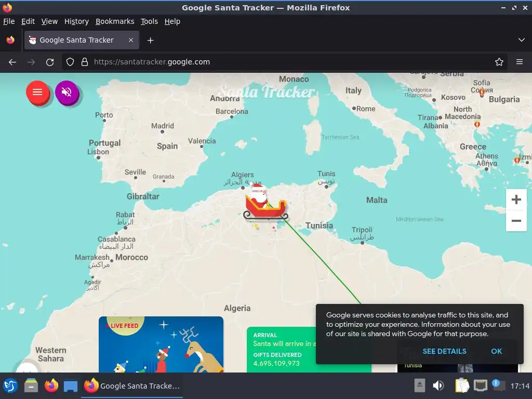This screenshot has height=399, width=532.
Task: Open the network tray icon
Action: 481,386
